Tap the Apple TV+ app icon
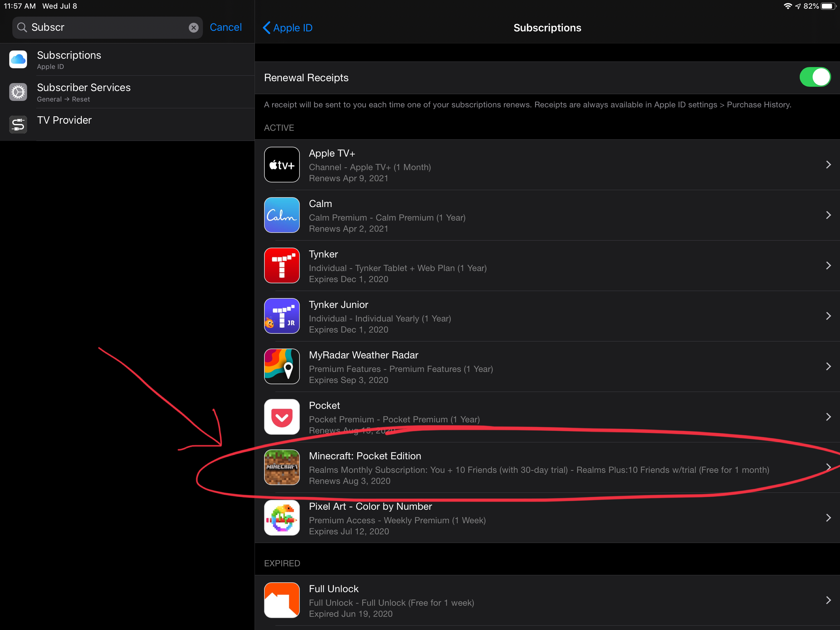840x630 pixels. click(x=282, y=165)
